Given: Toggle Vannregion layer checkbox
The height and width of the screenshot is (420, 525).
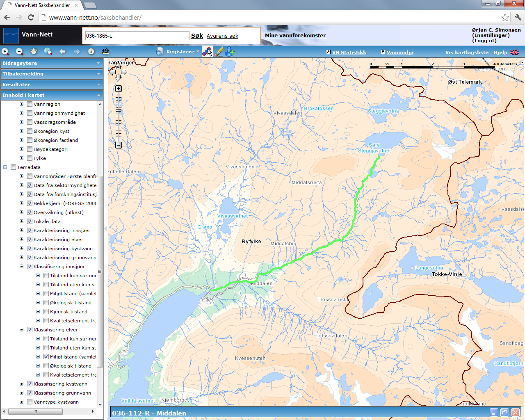Looking at the screenshot, I should click(30, 104).
